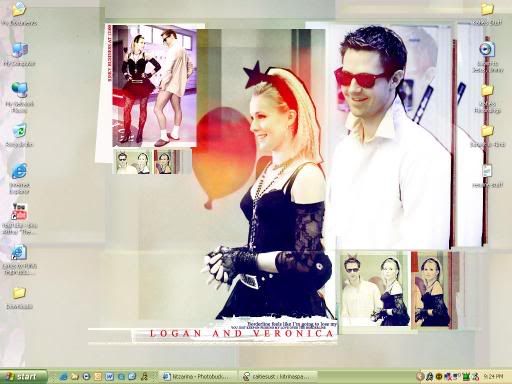Select the YouTube shortcut on the desktop
Viewport: 512px width, 384px height.
[x=19, y=219]
